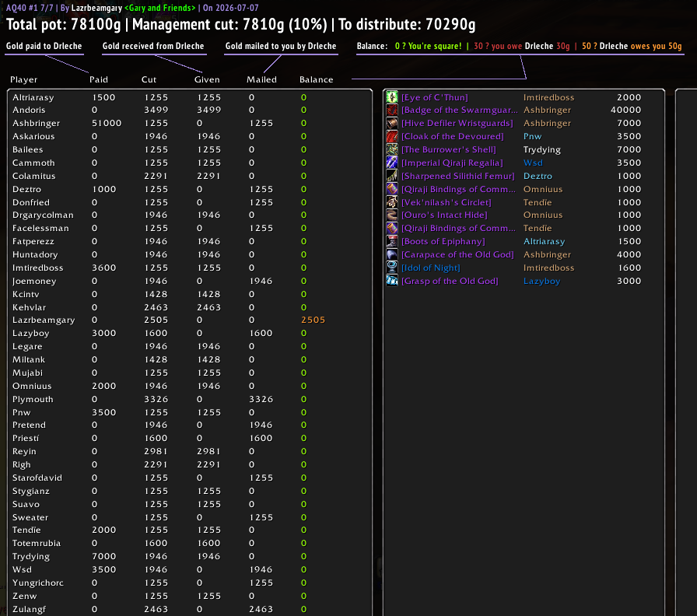Click the Cloak of the Devoured icon

(391, 136)
